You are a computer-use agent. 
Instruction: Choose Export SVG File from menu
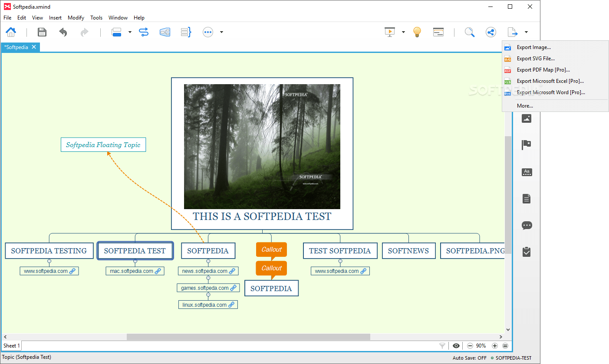coord(535,58)
